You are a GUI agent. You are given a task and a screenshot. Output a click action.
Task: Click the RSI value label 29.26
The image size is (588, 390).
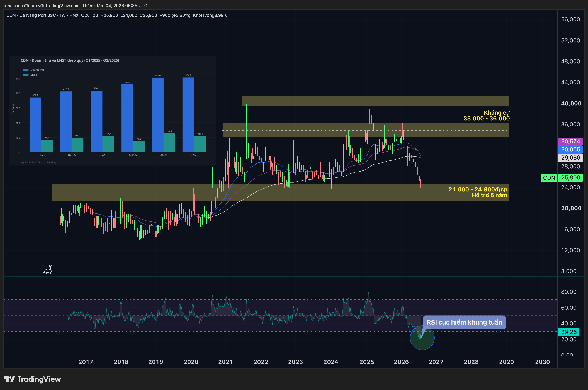point(568,332)
